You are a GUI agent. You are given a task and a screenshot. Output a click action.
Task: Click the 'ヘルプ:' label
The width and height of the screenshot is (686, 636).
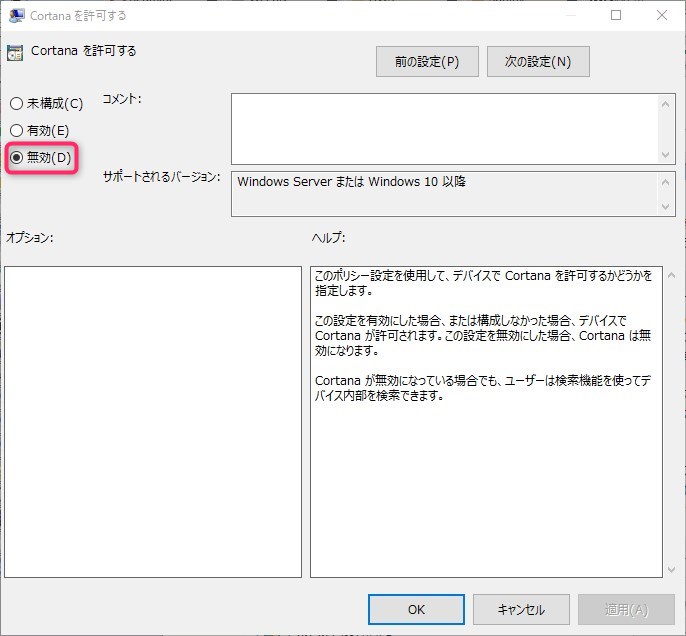329,238
